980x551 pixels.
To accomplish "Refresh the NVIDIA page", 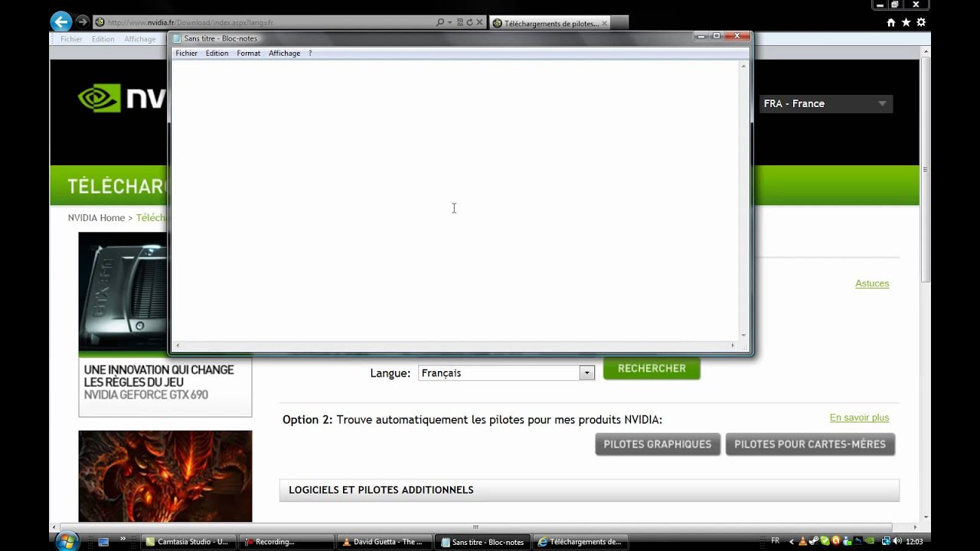I will (x=469, y=22).
